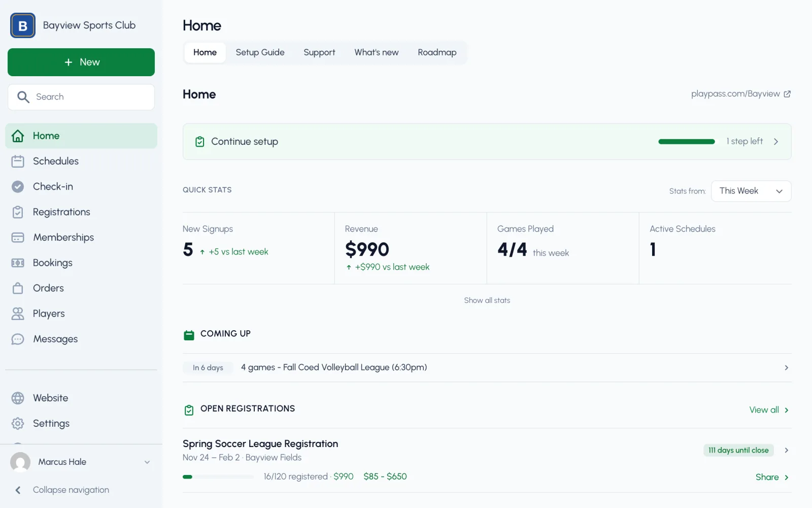Click the Bayview Sports Club logo badge
The width and height of the screenshot is (812, 508).
tap(23, 25)
